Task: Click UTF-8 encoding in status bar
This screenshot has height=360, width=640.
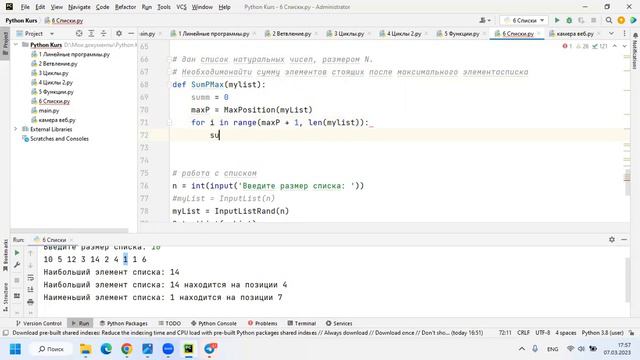Action: 542,333
